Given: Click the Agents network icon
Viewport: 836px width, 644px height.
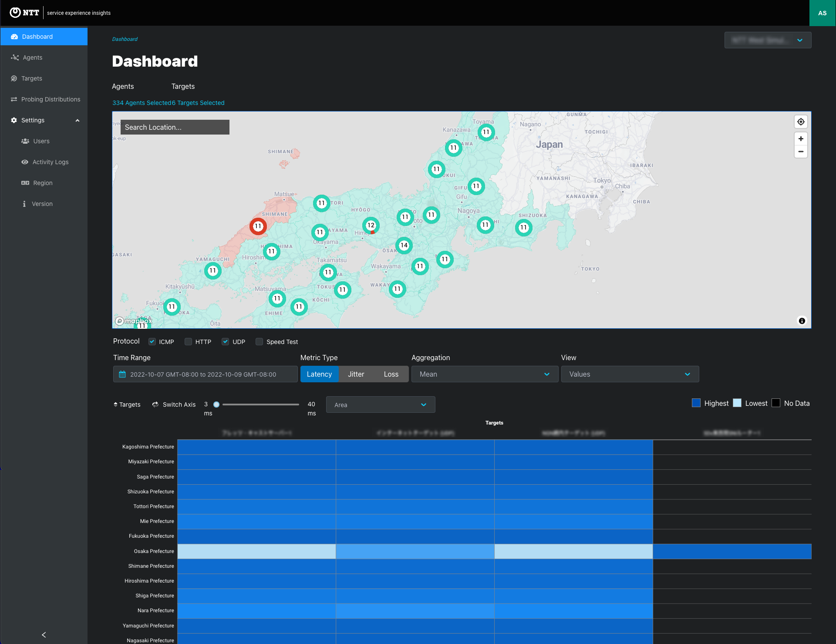Looking at the screenshot, I should pos(15,57).
